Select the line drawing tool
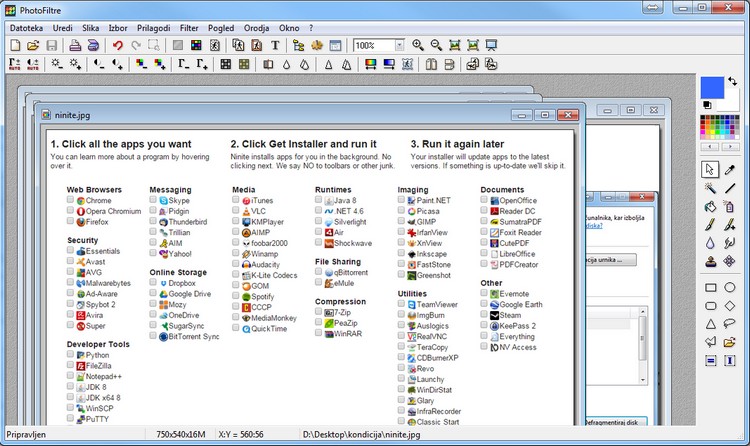Image resolution: width=750 pixels, height=446 pixels. pyautogui.click(x=729, y=188)
